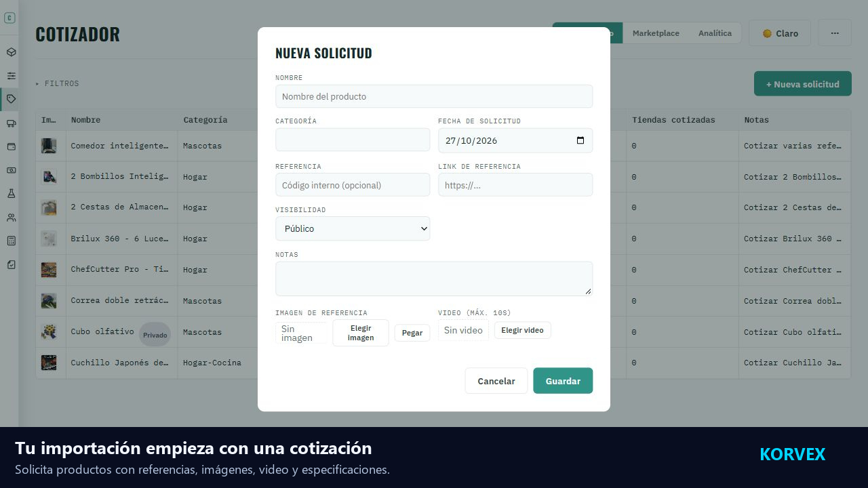The width and height of the screenshot is (868, 488).
Task: Click the Cancelar button
Action: tap(496, 381)
